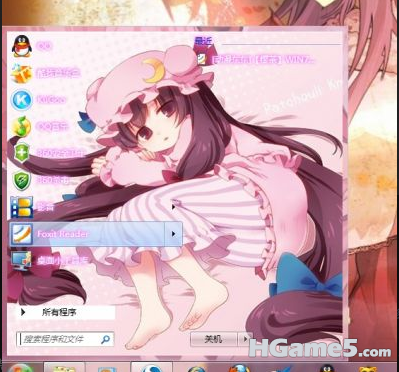Viewport: 399px width, 372px height.
Task: Expand the Foxit Reader jump list arrow
Action: tap(173, 234)
